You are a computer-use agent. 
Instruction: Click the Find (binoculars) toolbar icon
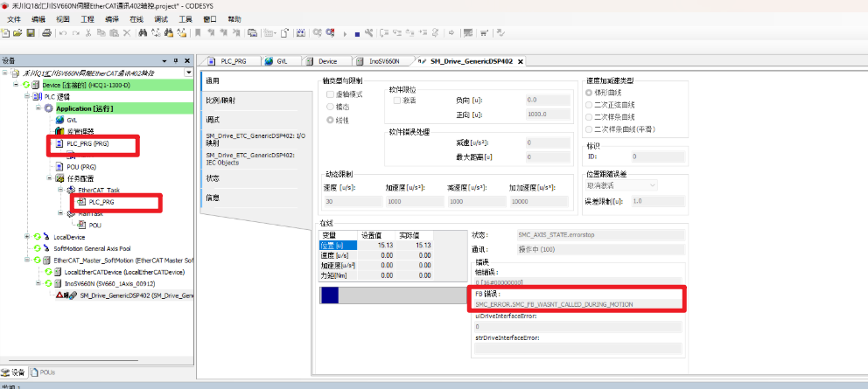[143, 33]
